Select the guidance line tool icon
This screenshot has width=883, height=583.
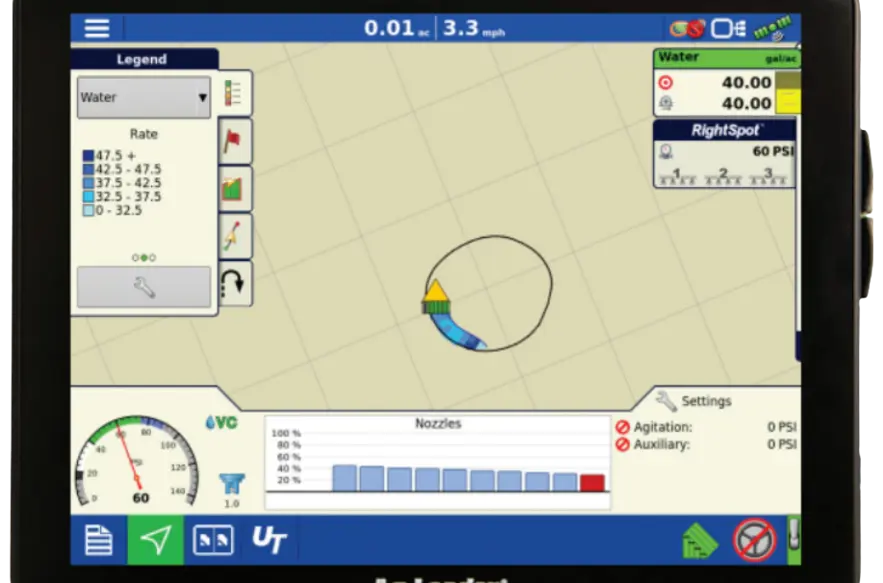click(235, 237)
